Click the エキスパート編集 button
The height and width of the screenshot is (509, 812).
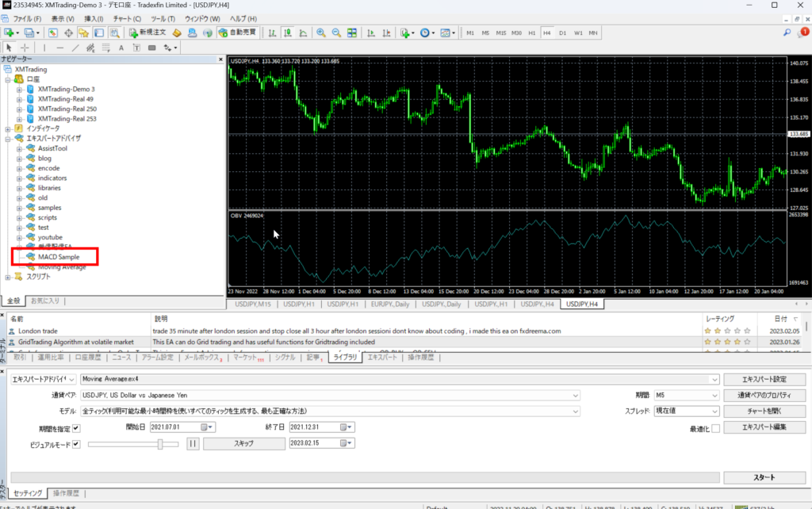(x=764, y=427)
